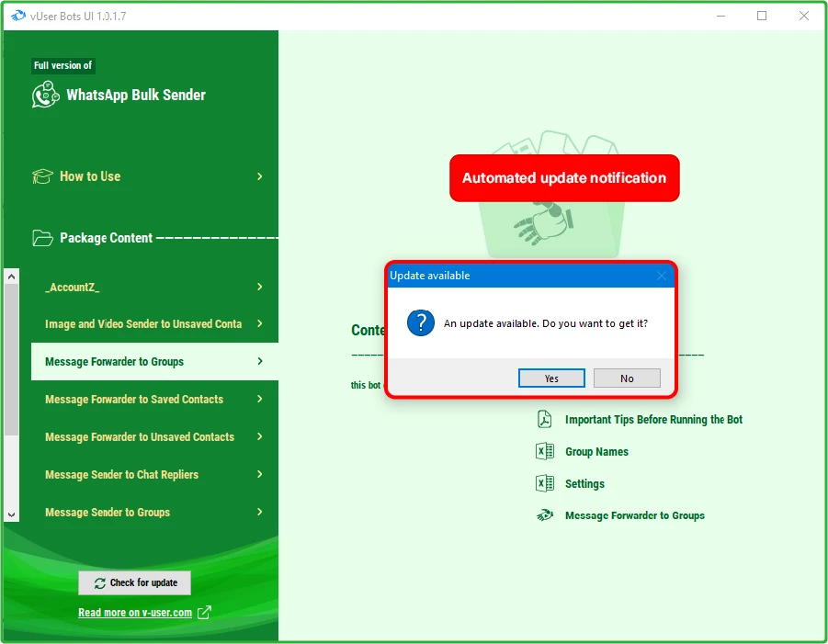Viewport: 828px width, 644px height.
Task: Click No to decline the update
Action: coord(627,378)
